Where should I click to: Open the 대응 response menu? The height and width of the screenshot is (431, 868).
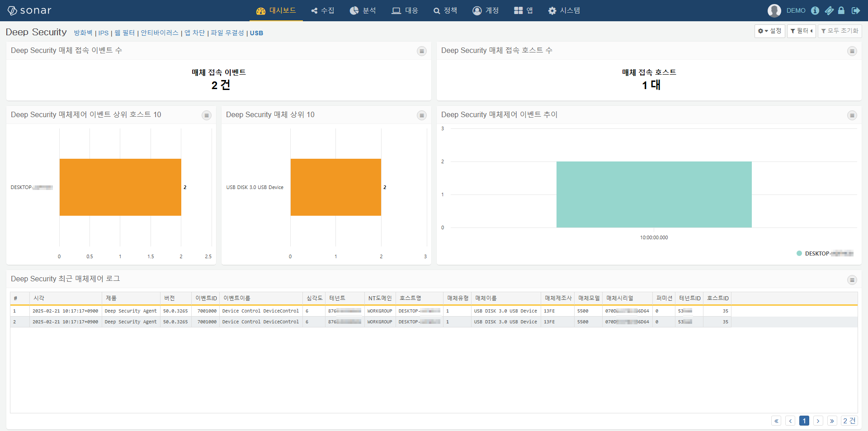pos(405,10)
